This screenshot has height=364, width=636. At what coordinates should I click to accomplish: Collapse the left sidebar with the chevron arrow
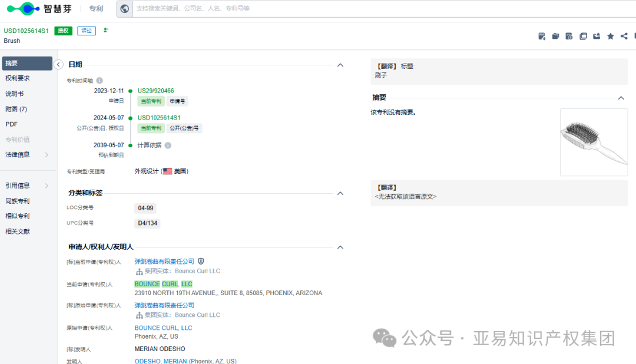tap(58, 65)
